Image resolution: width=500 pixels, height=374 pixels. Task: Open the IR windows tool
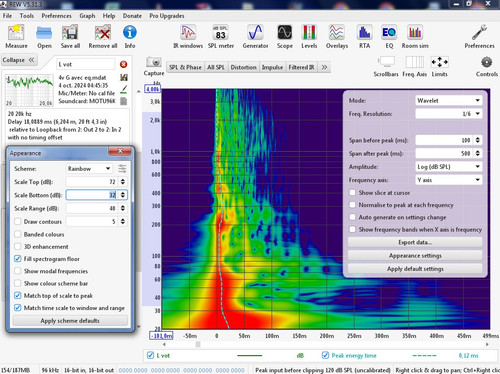click(x=188, y=33)
